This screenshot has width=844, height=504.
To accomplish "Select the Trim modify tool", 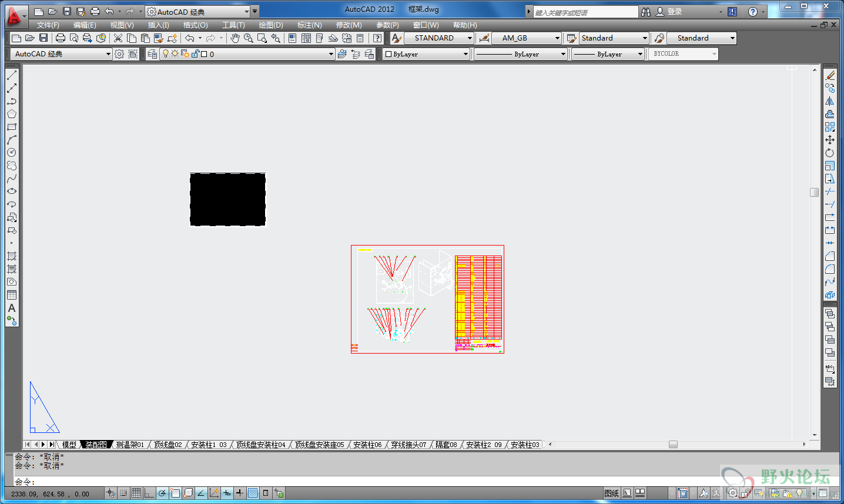I will [x=830, y=191].
